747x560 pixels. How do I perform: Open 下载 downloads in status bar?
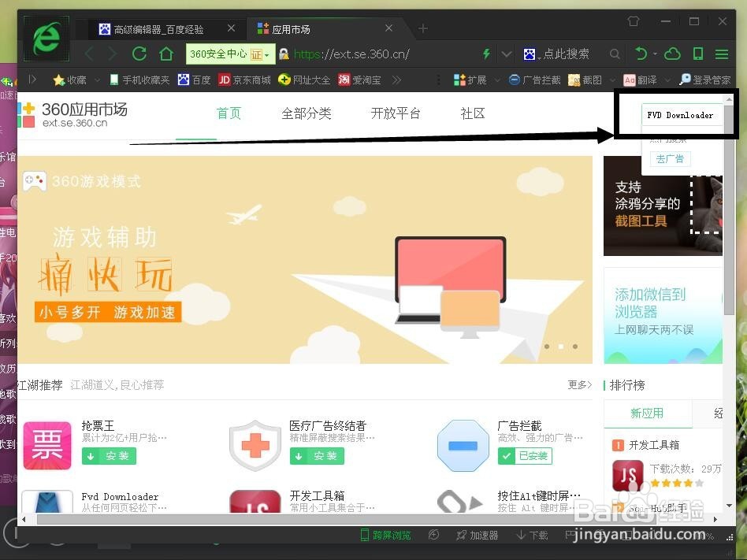[532, 536]
